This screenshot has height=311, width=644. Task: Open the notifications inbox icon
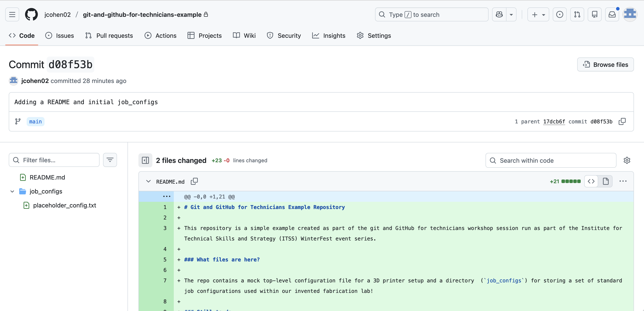point(612,14)
